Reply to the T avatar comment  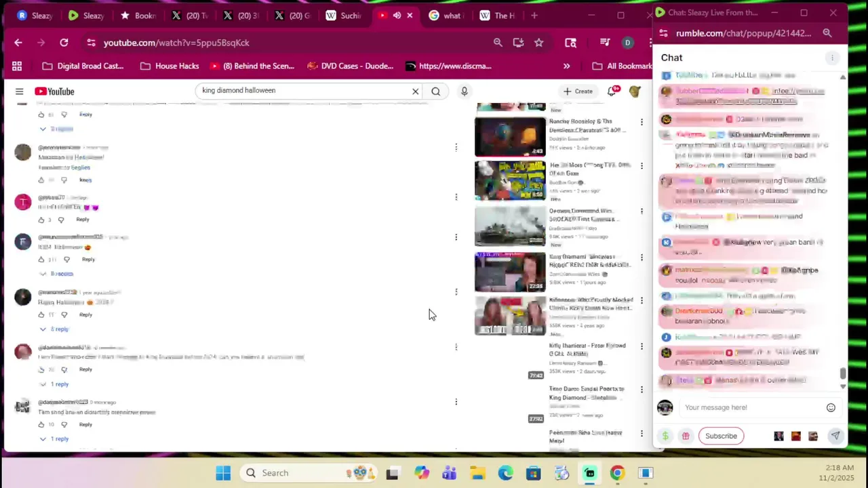82,220
